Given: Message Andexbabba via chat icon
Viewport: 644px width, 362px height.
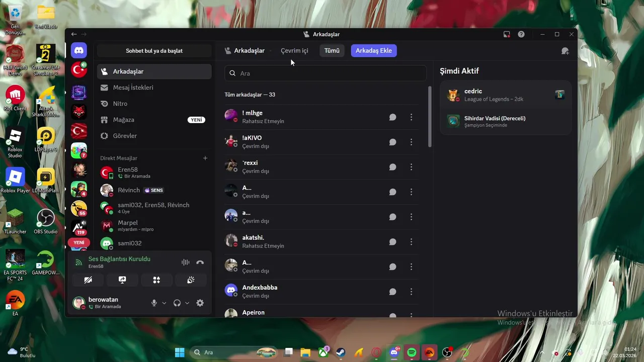Looking at the screenshot, I should (x=393, y=292).
